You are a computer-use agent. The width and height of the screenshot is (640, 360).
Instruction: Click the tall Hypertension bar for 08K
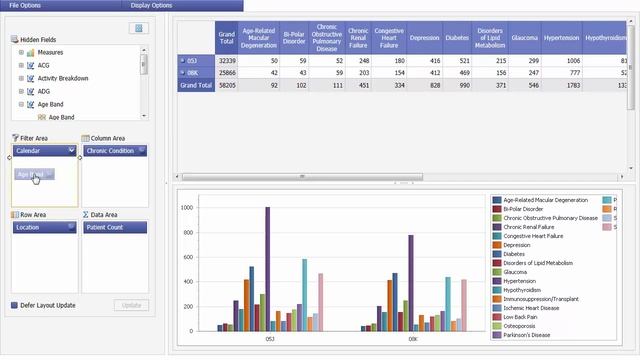[x=411, y=283]
